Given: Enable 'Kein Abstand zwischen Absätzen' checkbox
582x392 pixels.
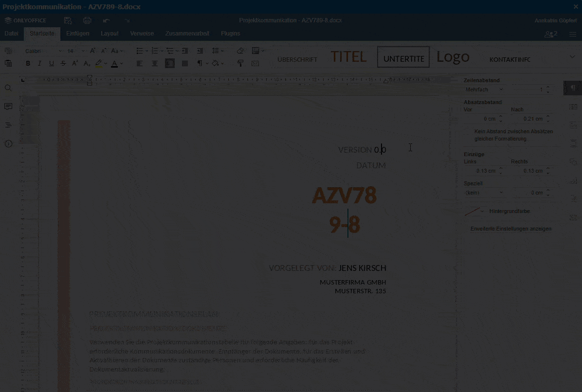Looking at the screenshot, I should [x=468, y=132].
